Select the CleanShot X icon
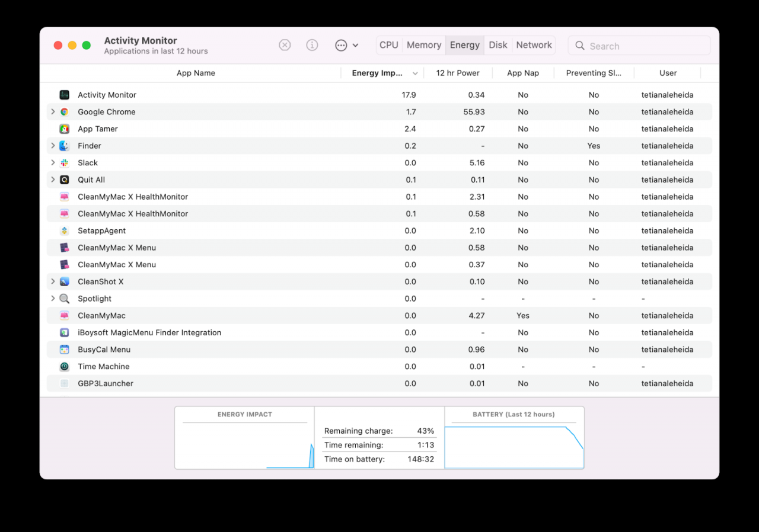The height and width of the screenshot is (532, 759). click(x=65, y=282)
